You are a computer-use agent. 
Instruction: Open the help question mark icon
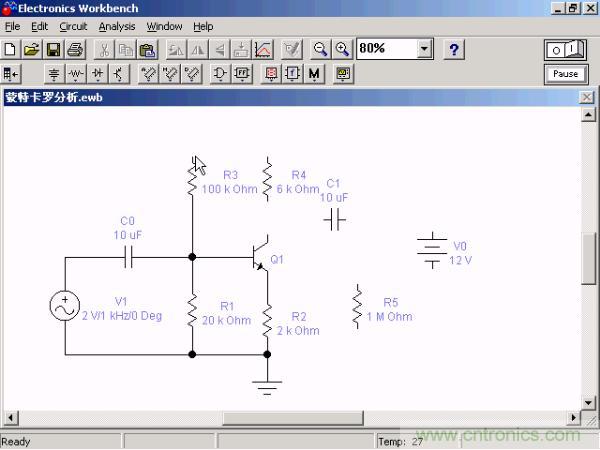pyautogui.click(x=454, y=49)
